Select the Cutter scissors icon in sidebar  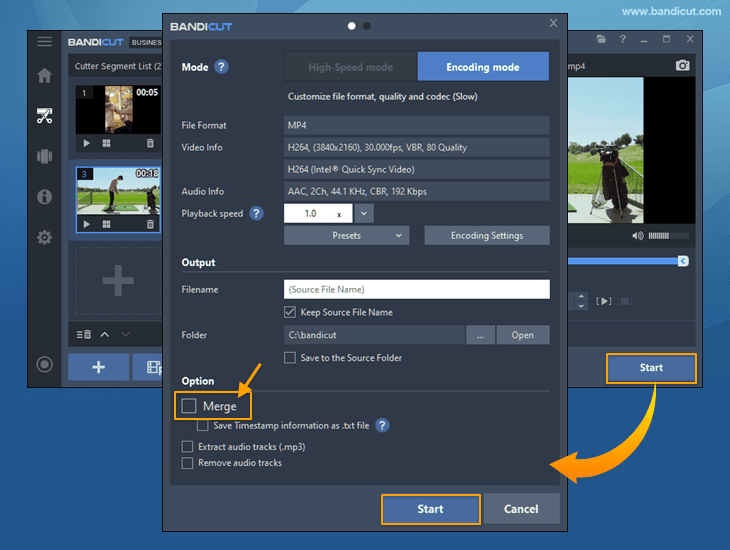click(x=44, y=115)
